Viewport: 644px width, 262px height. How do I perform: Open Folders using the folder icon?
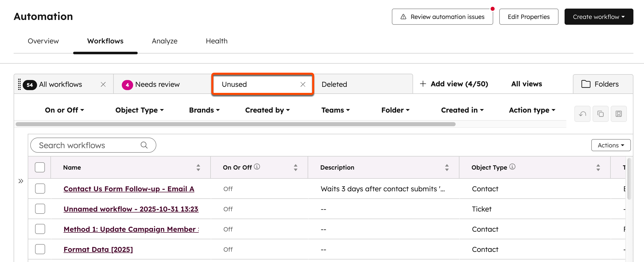(x=587, y=84)
